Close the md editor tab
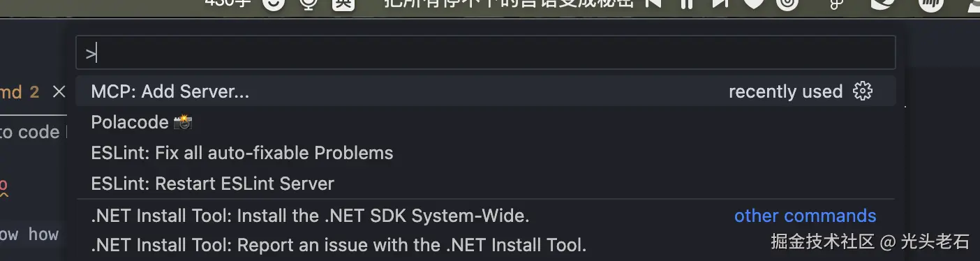This screenshot has width=980, height=261. coord(59,91)
